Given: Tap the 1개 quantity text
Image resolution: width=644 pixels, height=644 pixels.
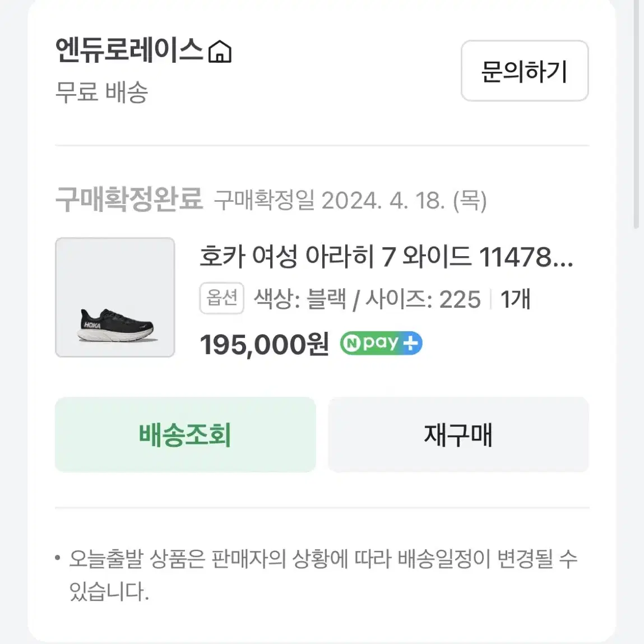Looking at the screenshot, I should click(x=516, y=299).
